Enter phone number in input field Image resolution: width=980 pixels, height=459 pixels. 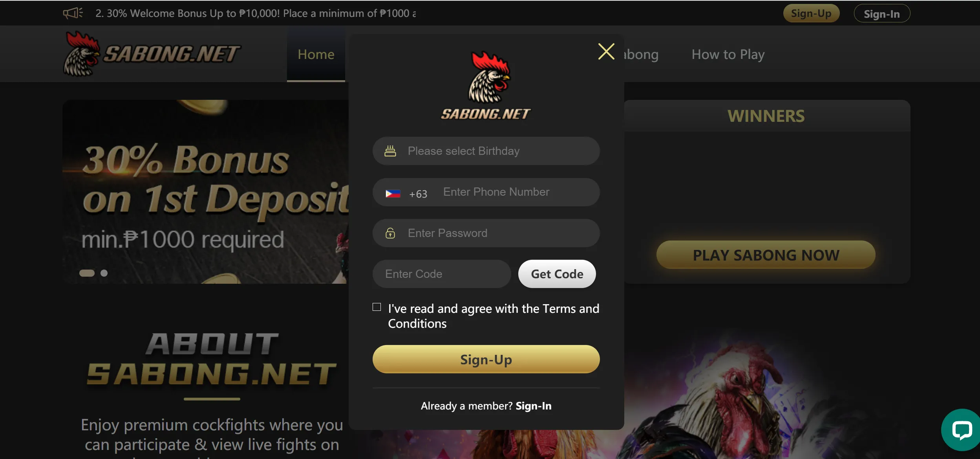point(512,192)
